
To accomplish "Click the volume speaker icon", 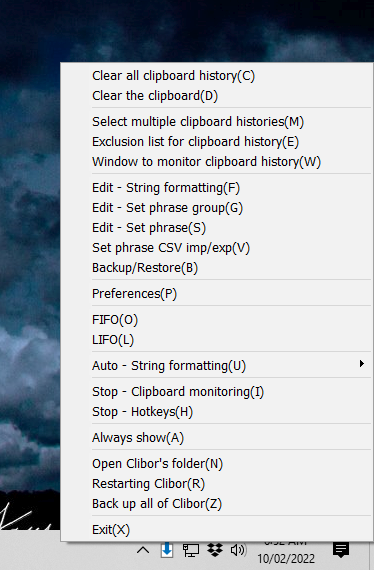I will point(238,550).
